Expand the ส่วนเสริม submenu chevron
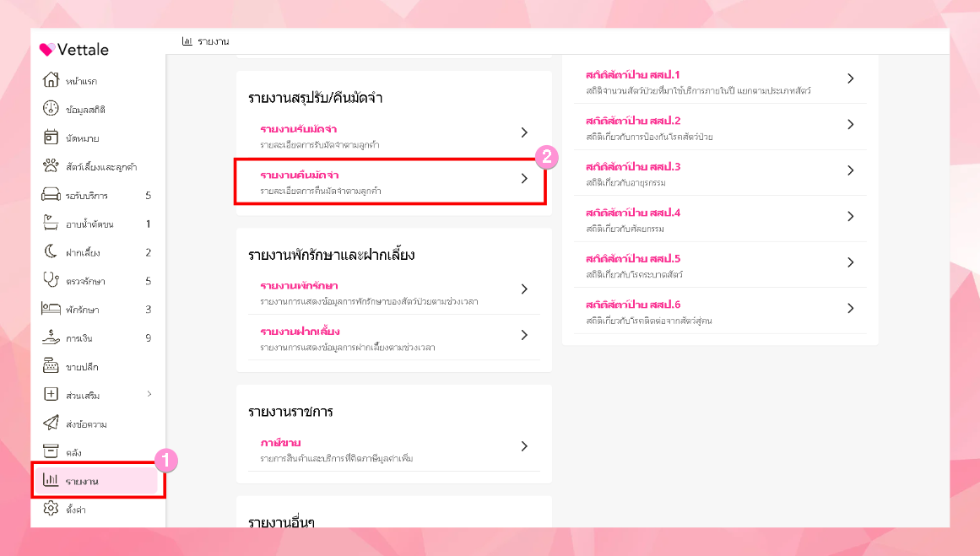Screen dimensions: 980x556 (149, 394)
